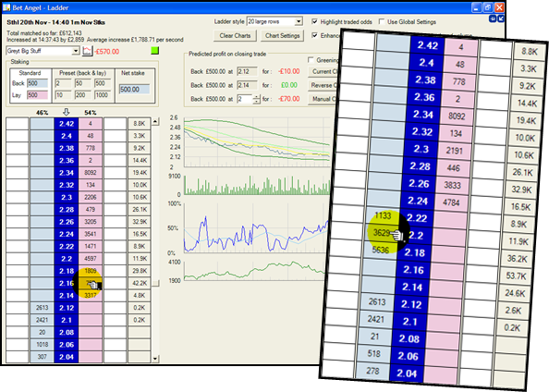Click the Current button in the profit panel

click(x=323, y=71)
